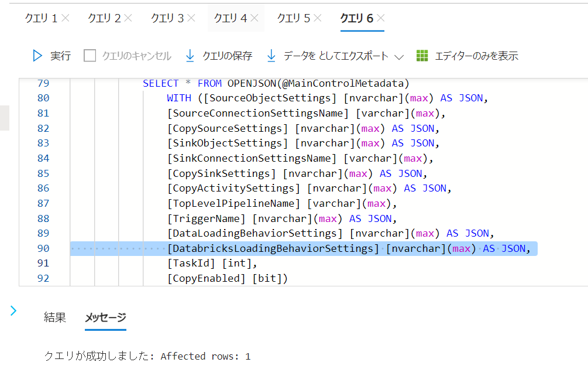
Task: Click line number 92 in the gutter
Action: (x=43, y=279)
